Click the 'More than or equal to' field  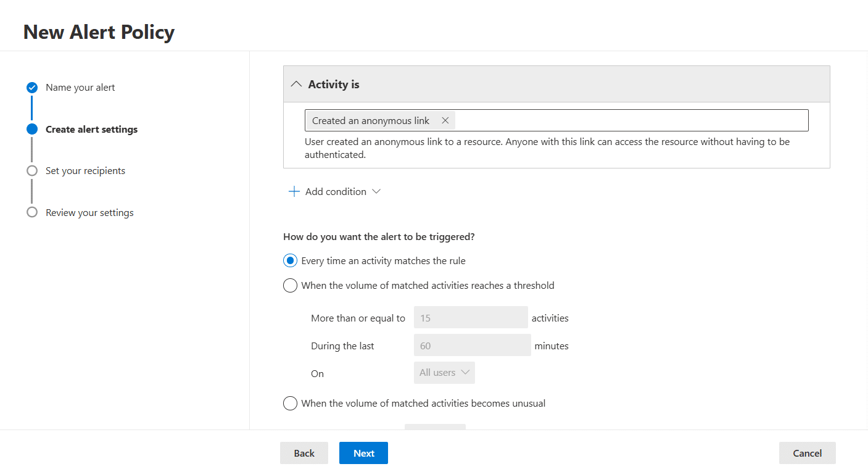pos(471,317)
